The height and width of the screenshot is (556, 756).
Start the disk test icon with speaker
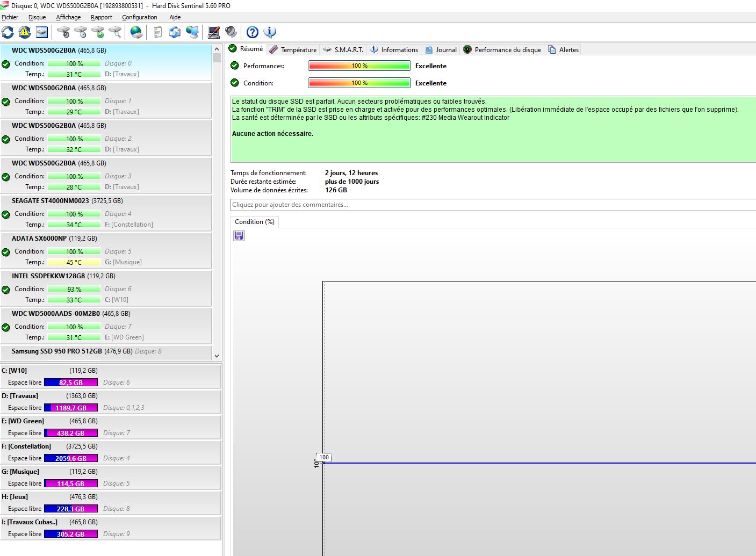63,32
